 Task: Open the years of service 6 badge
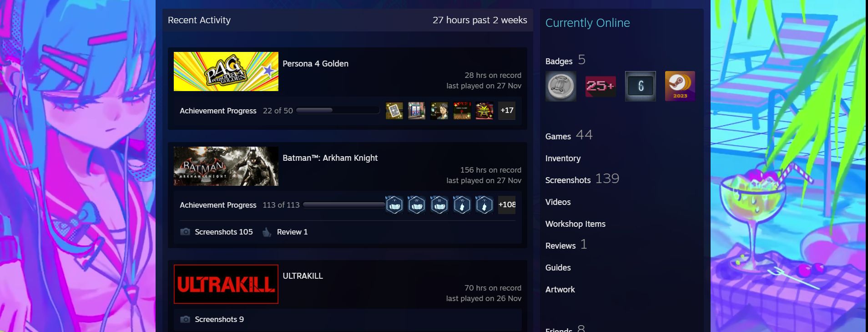coord(641,86)
